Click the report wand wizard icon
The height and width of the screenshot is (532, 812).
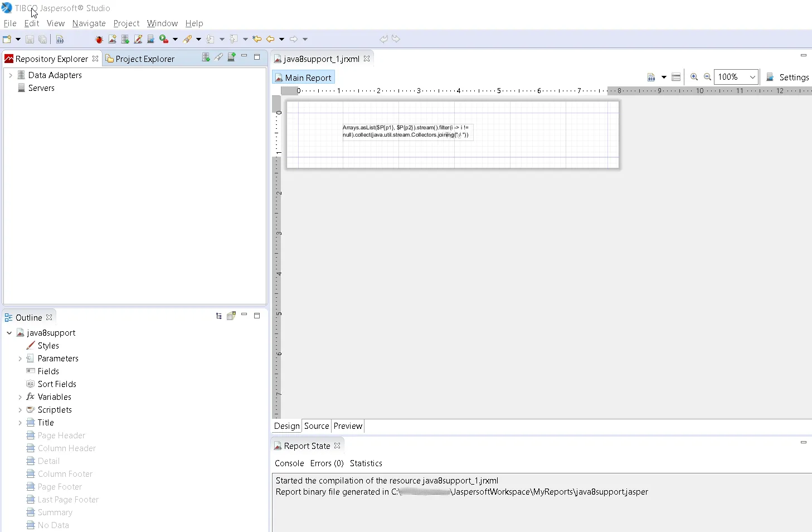click(138, 39)
